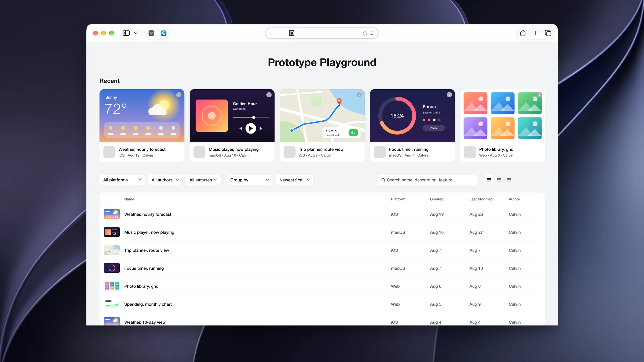This screenshot has height=362, width=644.
Task: Click the info icon on the Focus timer card
Action: 449,95
